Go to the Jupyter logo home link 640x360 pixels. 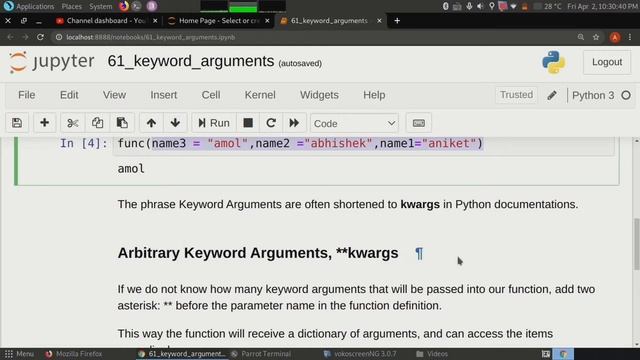point(51,62)
